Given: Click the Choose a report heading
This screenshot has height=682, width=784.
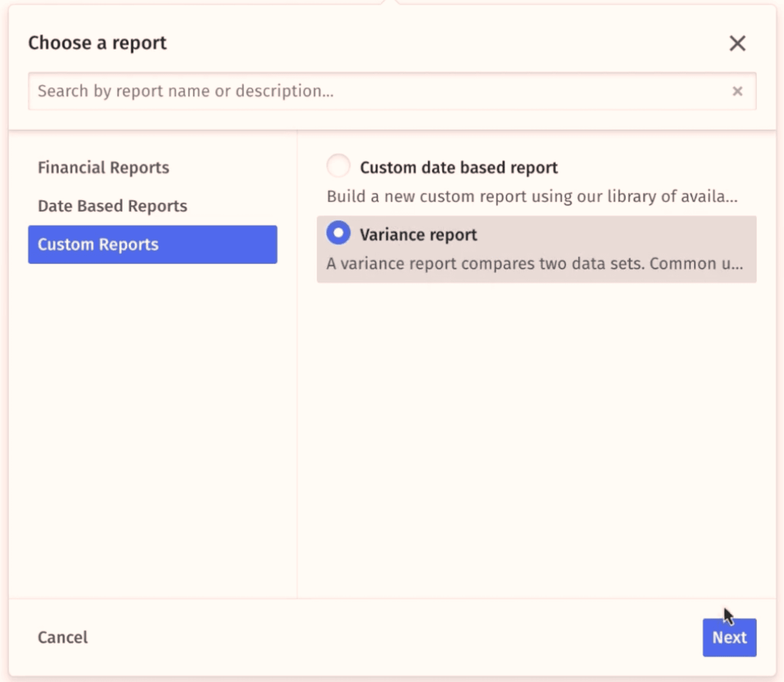Looking at the screenshot, I should [97, 43].
